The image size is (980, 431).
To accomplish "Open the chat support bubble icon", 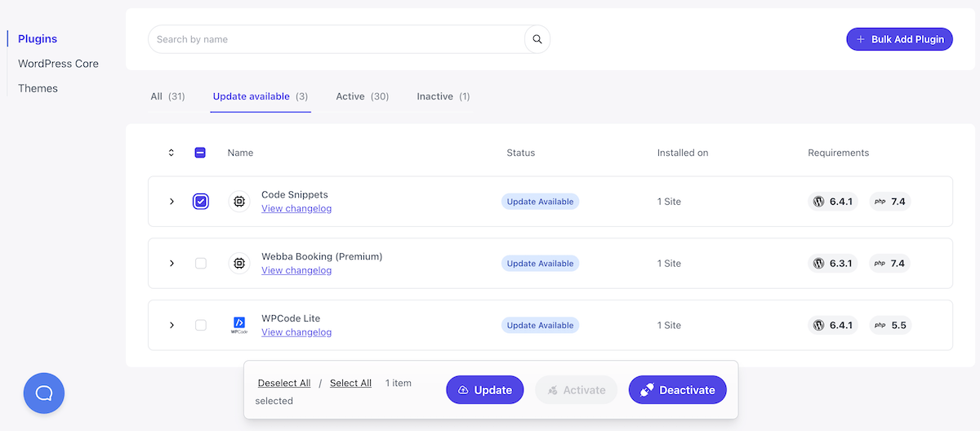I will [x=44, y=393].
